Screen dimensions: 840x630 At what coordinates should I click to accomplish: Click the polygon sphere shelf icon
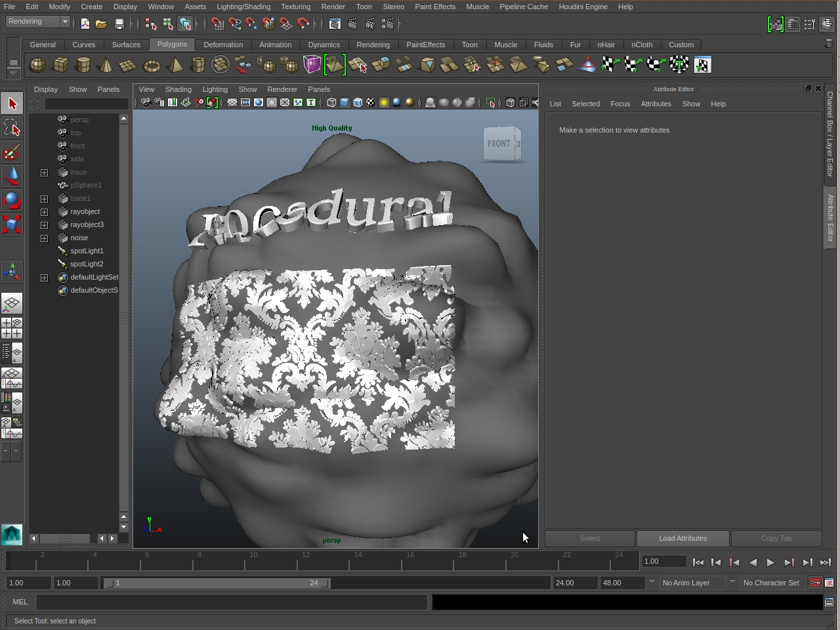[x=38, y=66]
